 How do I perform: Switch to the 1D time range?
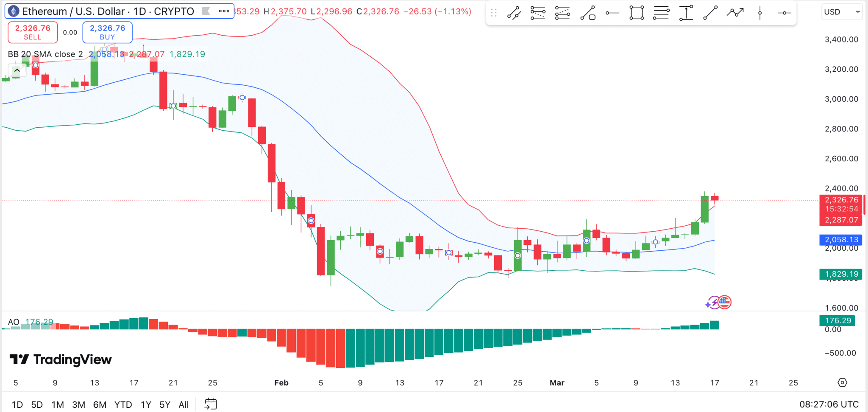(x=17, y=405)
